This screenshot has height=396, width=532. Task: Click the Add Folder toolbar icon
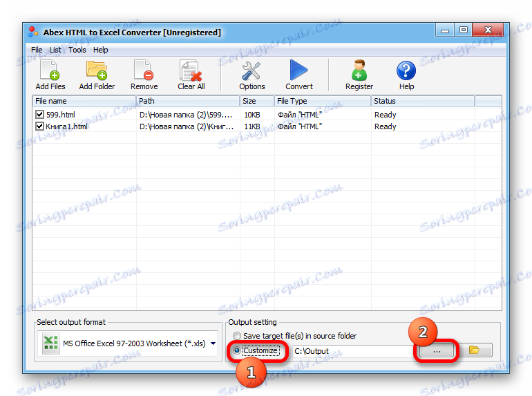(x=97, y=70)
